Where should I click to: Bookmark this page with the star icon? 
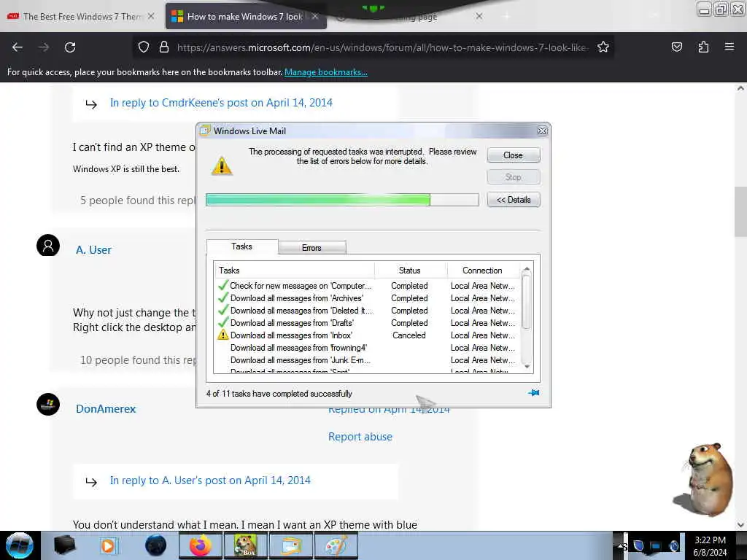603,47
